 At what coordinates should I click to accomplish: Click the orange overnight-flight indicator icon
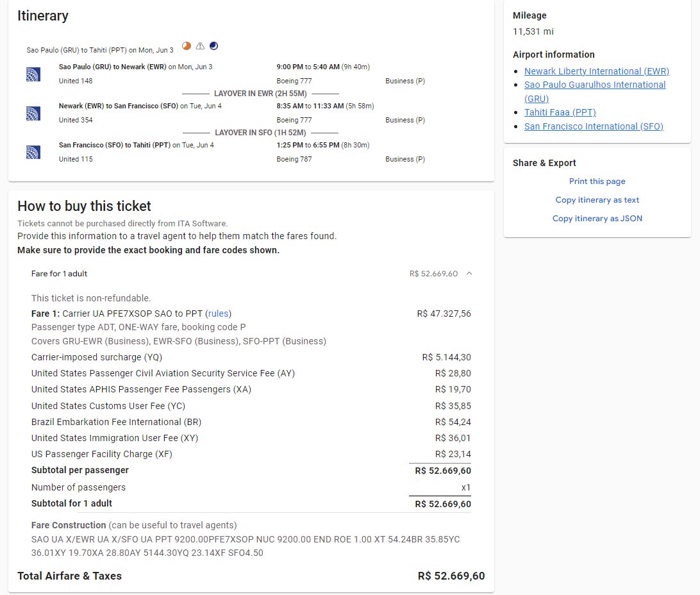[187, 46]
